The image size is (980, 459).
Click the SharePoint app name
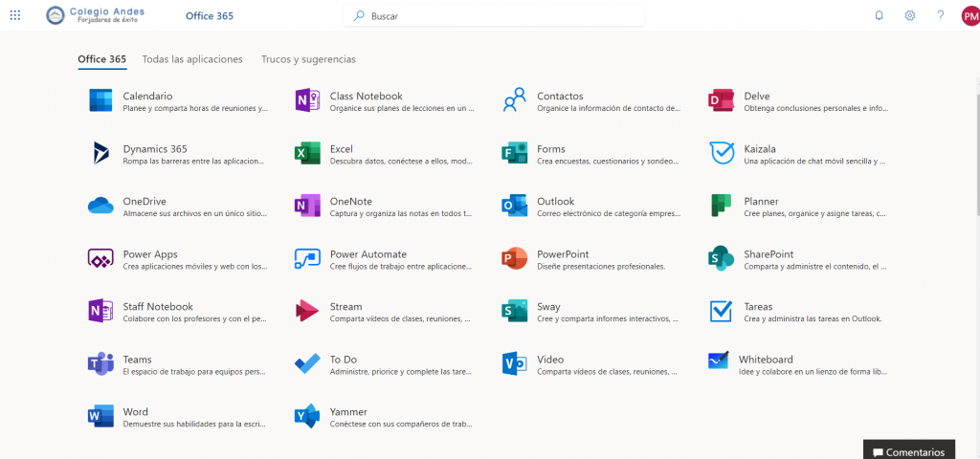coord(768,254)
